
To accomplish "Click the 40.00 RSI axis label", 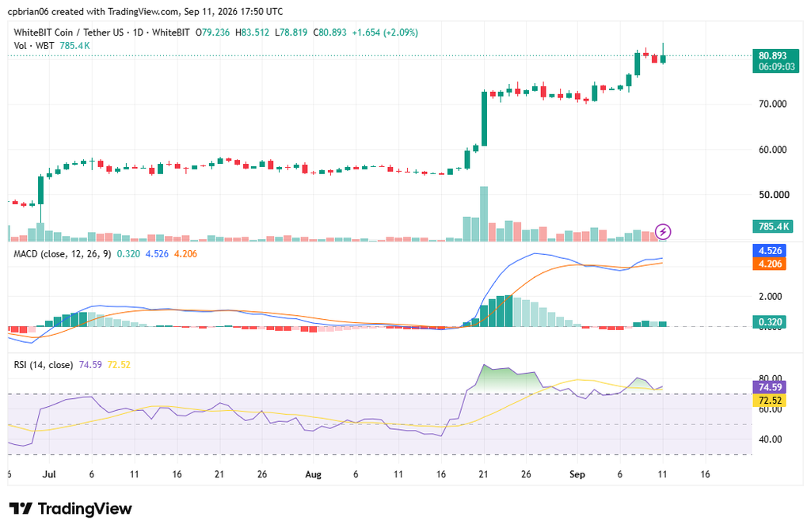I will (x=770, y=439).
